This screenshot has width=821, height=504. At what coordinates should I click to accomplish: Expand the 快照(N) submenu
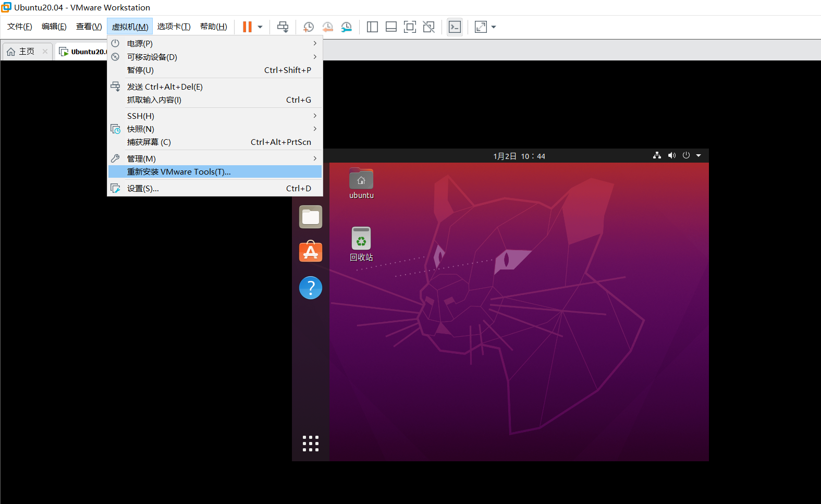click(215, 129)
